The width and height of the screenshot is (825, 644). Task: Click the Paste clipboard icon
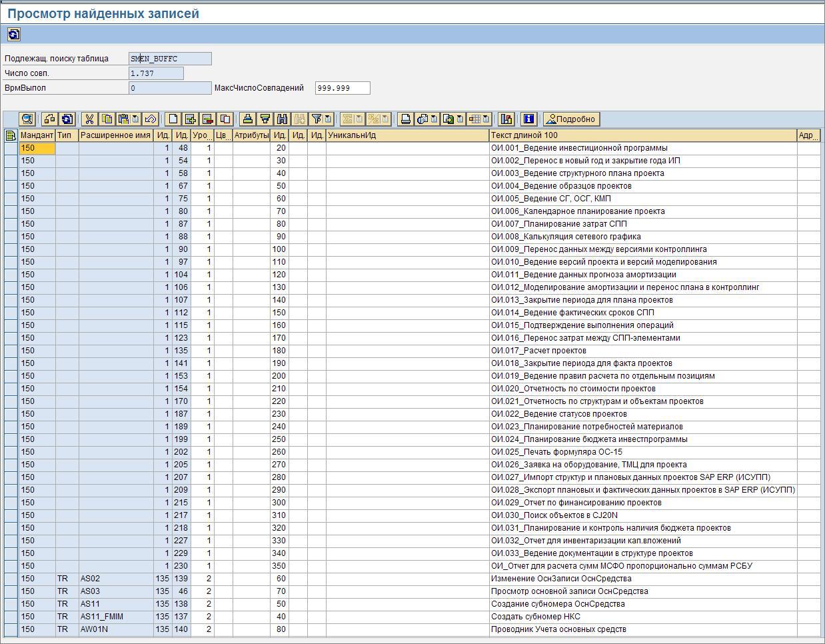(x=123, y=119)
